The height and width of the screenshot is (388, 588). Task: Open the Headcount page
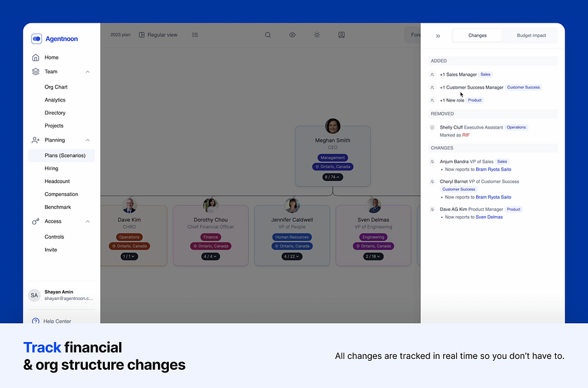click(57, 181)
